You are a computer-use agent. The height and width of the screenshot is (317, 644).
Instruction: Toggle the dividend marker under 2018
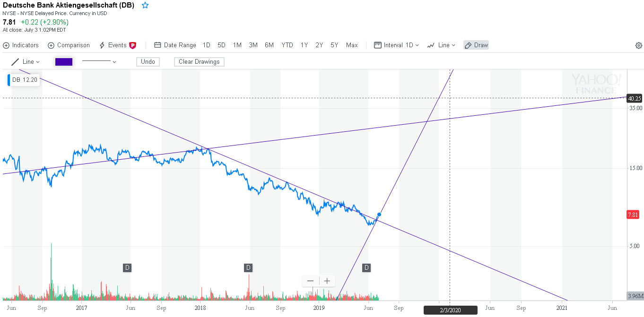[248, 267]
